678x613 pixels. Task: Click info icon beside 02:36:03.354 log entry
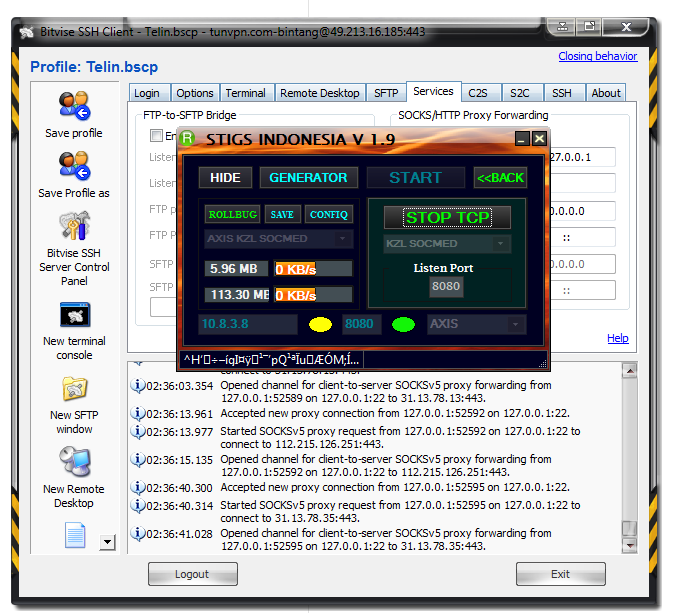coord(138,385)
